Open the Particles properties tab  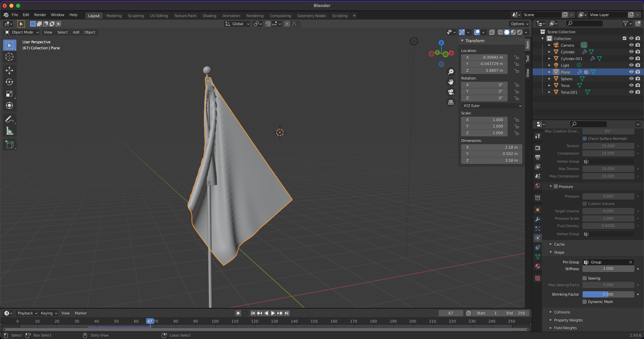tap(538, 229)
